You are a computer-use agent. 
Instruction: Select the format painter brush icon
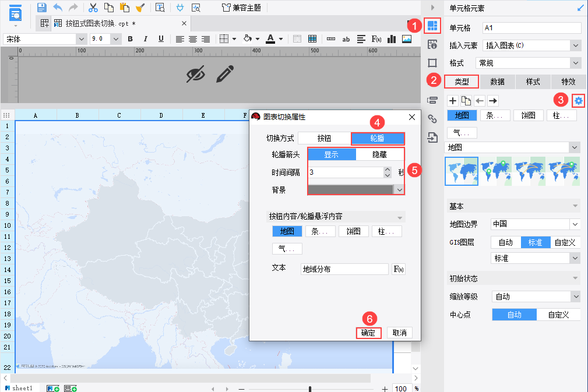click(140, 7)
